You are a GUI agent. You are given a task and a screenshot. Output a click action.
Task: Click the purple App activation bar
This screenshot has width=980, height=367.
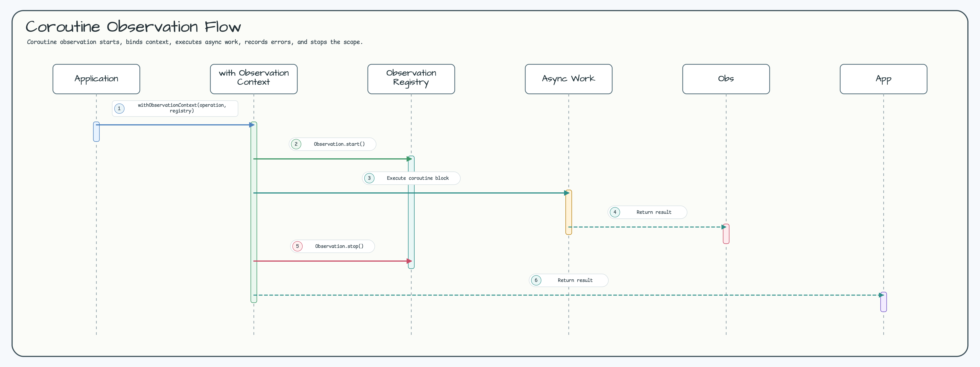[x=884, y=302]
